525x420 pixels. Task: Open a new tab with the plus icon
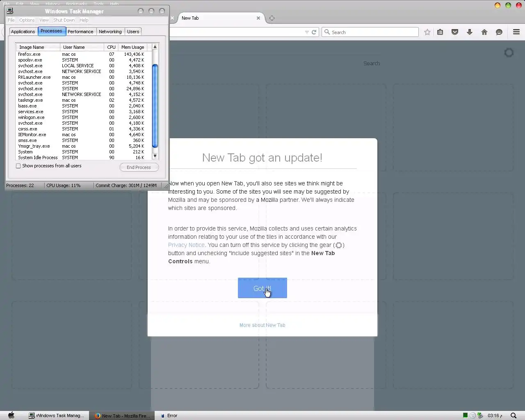(272, 18)
